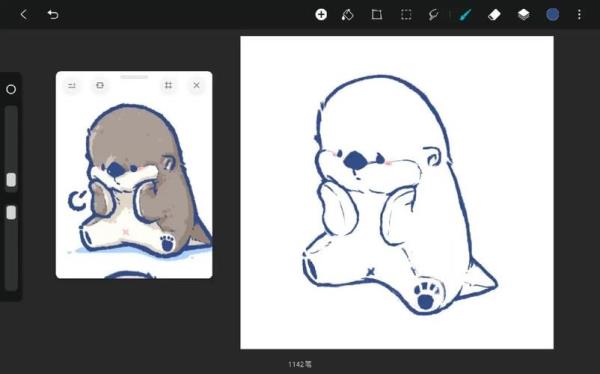
Task: Go back with the left chevron arrow
Action: [x=24, y=15]
